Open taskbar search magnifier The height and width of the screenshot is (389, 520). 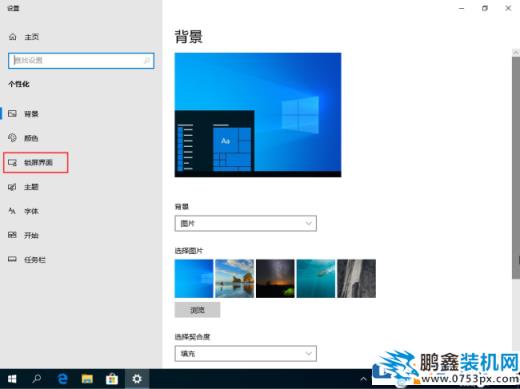pyautogui.click(x=37, y=379)
